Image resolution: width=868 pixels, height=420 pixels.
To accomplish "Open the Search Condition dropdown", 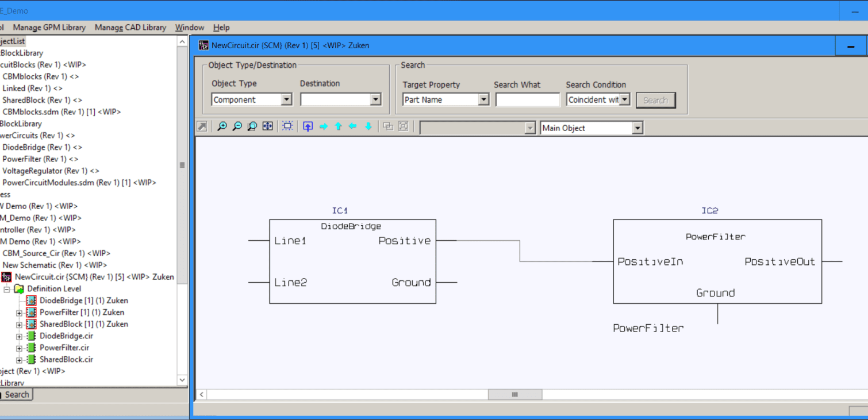I will (624, 99).
